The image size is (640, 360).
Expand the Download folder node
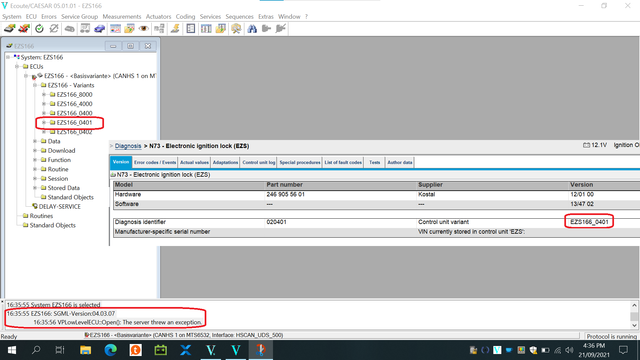[35, 151]
